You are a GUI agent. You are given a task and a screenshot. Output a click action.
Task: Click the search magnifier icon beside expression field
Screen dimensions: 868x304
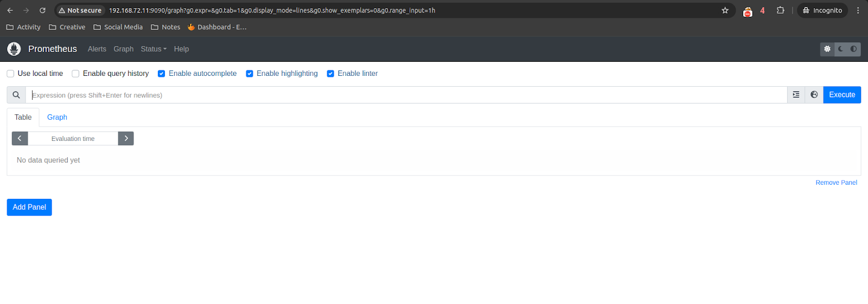(16, 95)
